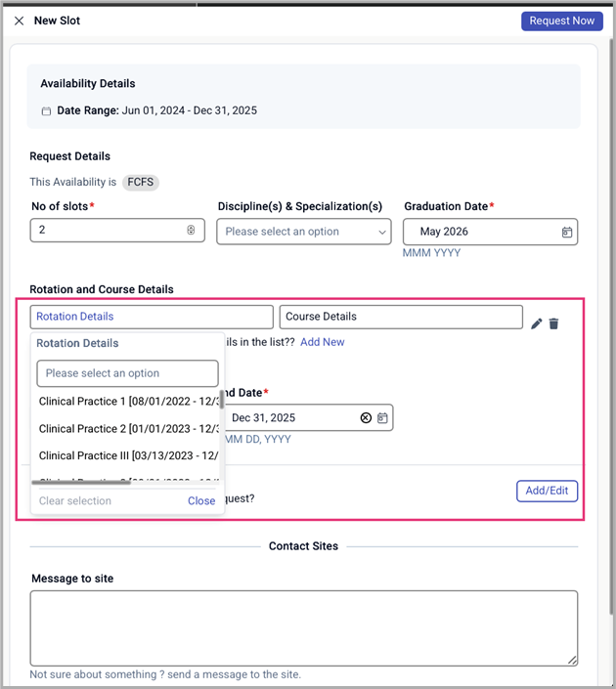Screen dimensions: 616x689
Task: Close the New Slot dialog
Action: pos(19,21)
